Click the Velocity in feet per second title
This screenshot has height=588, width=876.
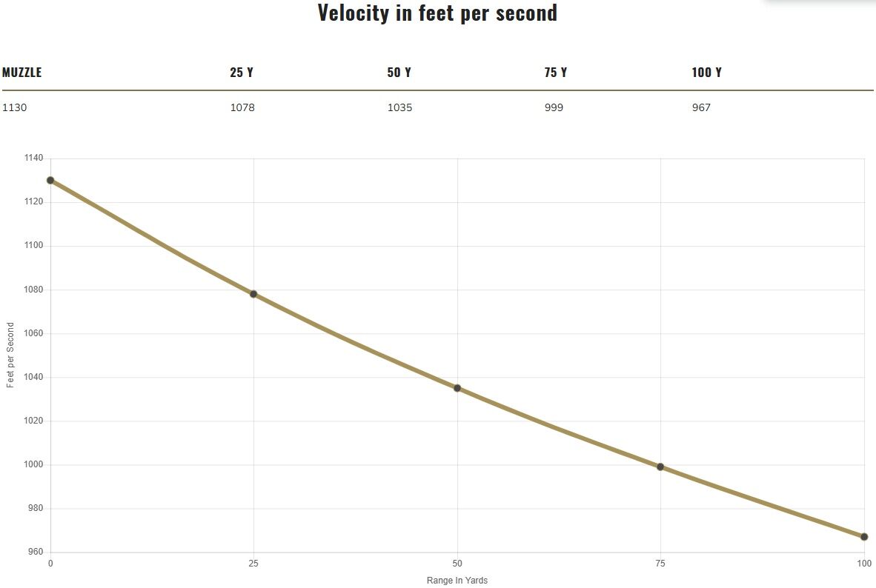pos(437,13)
